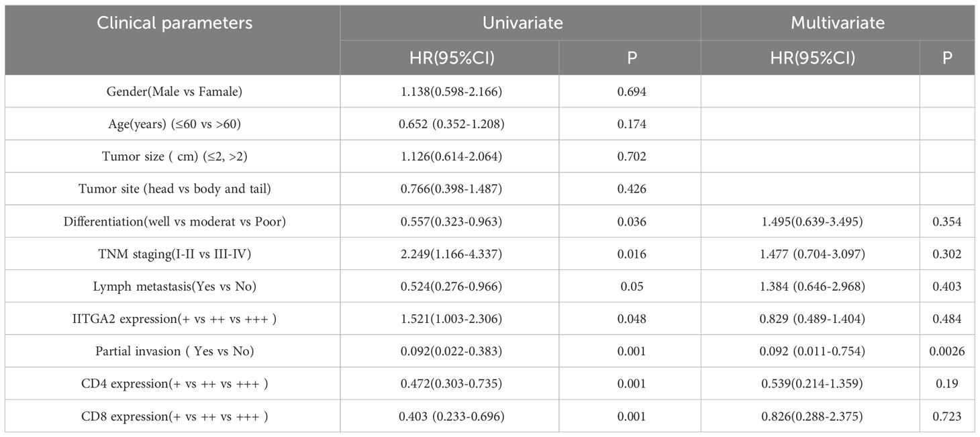Click the TNM staging row label
Screen dimensions: 980x437
pos(173,254)
